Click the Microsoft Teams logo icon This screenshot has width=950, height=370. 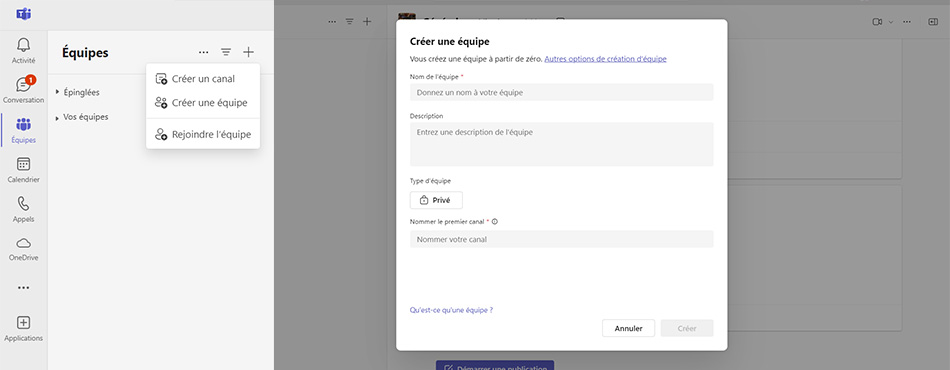[x=24, y=15]
